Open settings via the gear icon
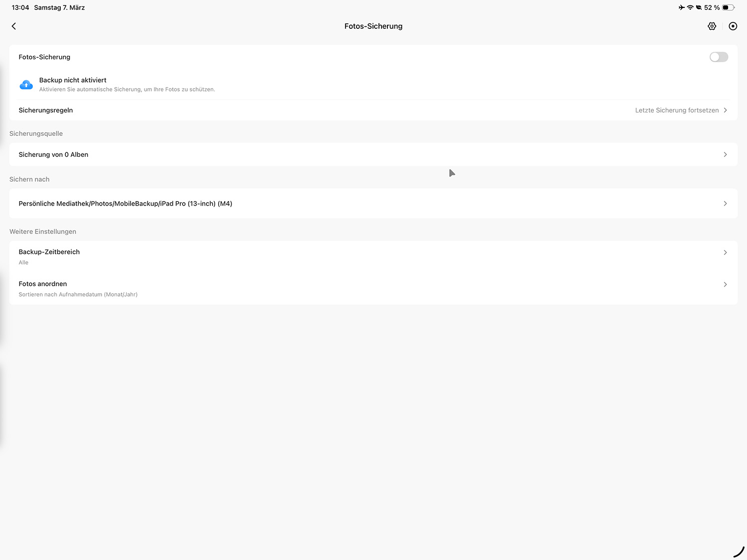This screenshot has width=747, height=560. [x=712, y=26]
